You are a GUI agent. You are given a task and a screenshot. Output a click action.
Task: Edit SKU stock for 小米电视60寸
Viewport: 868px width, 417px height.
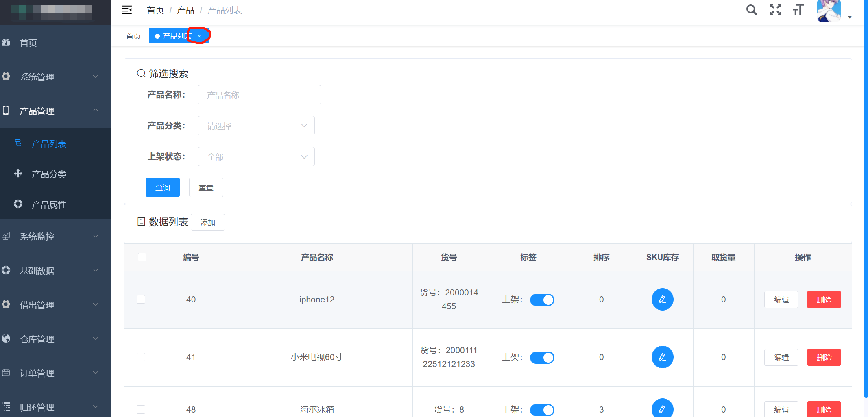click(x=662, y=357)
